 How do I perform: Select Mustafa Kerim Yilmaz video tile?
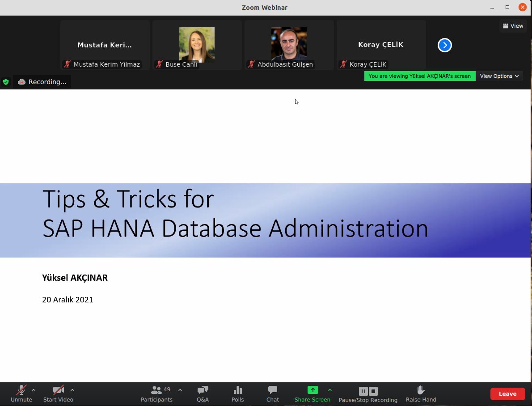[105, 45]
